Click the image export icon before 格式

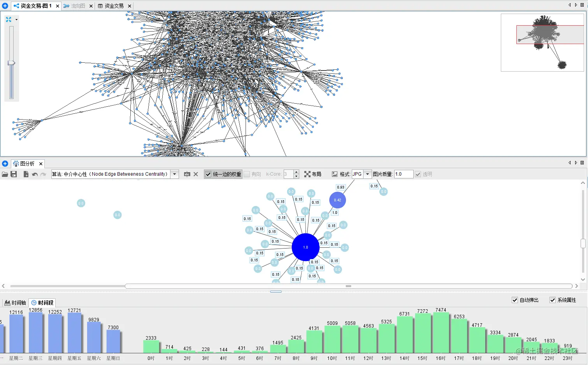click(335, 174)
